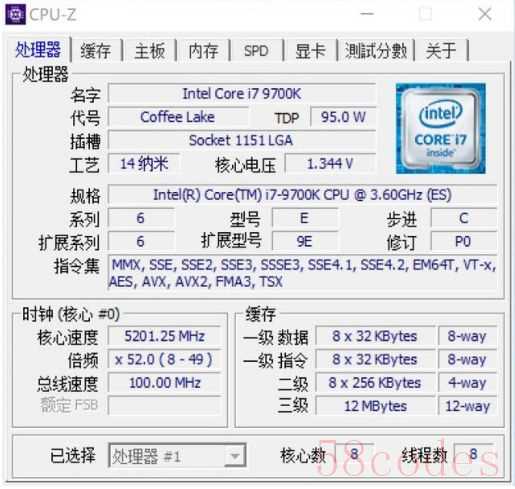
Task: Select the 内存 tab
Action: (x=203, y=51)
